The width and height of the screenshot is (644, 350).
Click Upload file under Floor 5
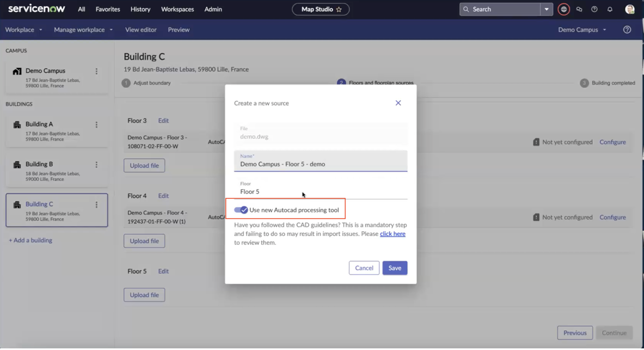pyautogui.click(x=144, y=295)
